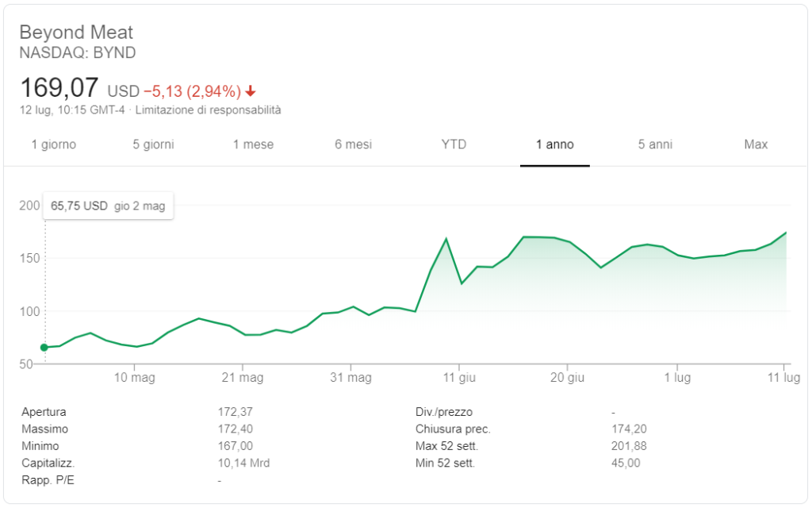Viewport: 812px width, 508px height.
Task: Click the NASDAQ: BYND ticker text
Action: point(78,53)
